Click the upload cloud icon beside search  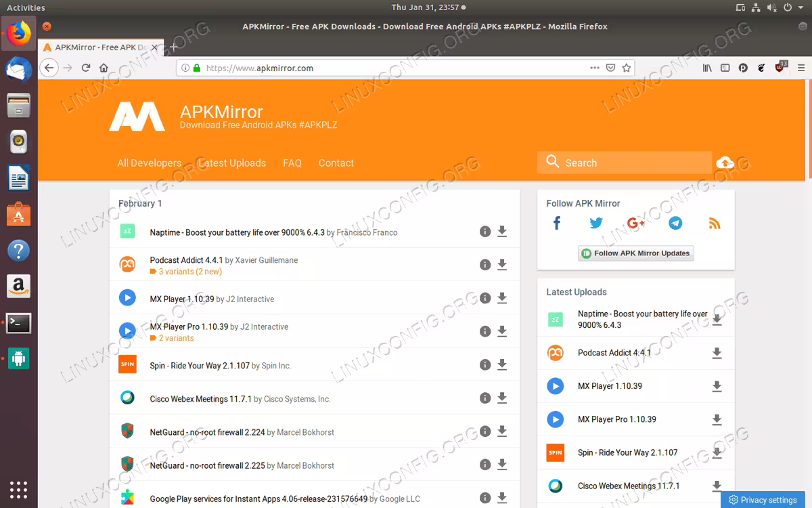pyautogui.click(x=725, y=163)
